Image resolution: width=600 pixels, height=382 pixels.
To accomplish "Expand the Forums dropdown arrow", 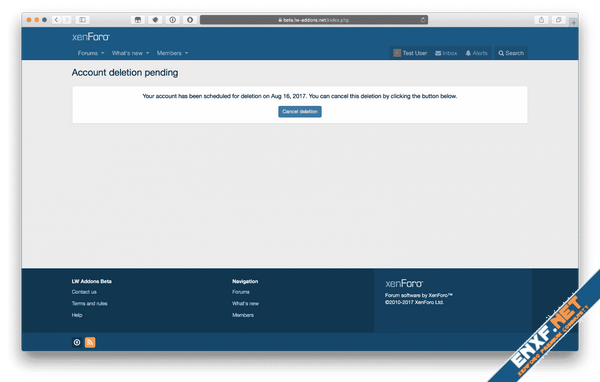I will coord(103,53).
